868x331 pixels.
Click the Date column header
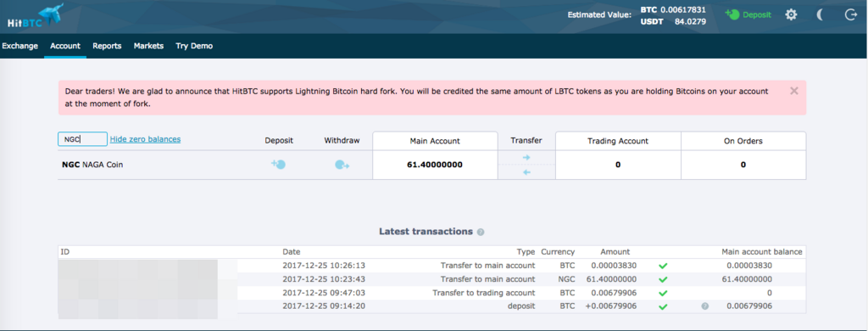click(x=292, y=252)
